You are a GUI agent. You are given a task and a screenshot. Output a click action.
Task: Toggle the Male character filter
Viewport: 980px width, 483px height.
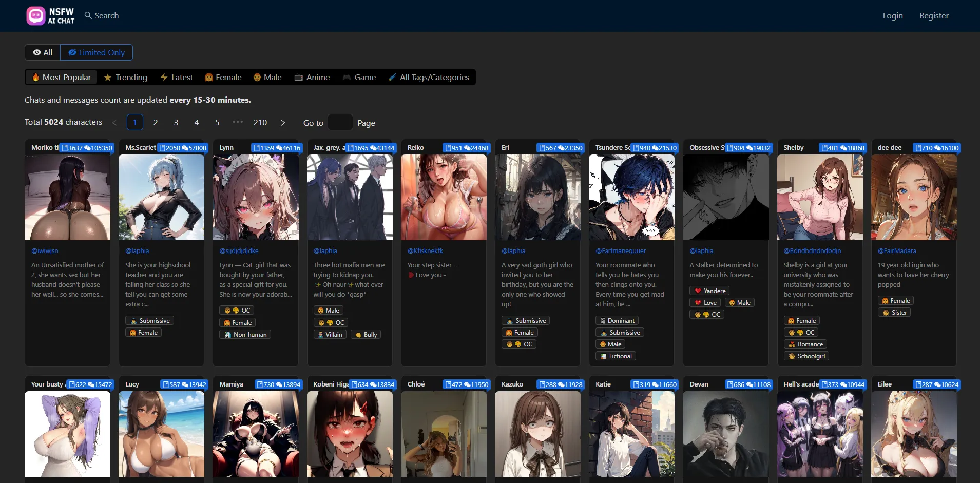coord(267,77)
